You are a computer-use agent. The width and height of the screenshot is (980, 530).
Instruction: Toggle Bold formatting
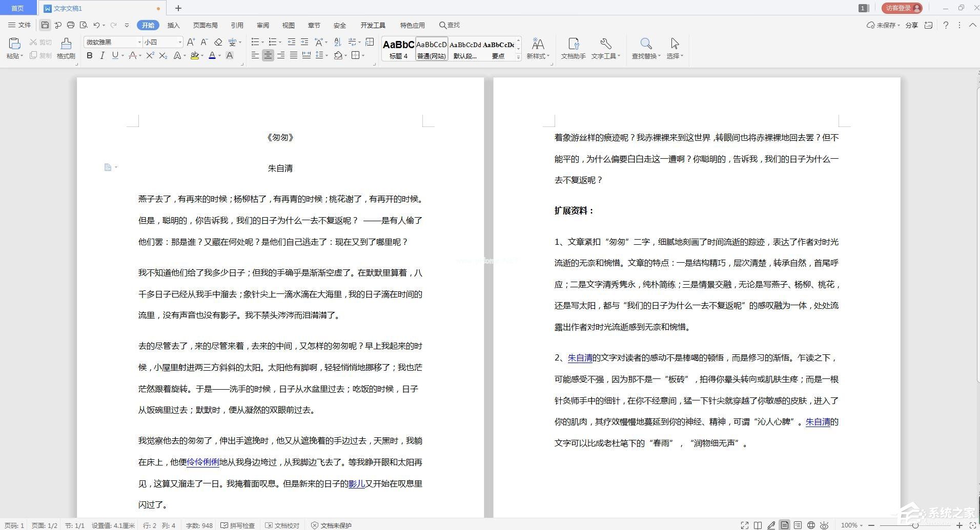[90, 55]
